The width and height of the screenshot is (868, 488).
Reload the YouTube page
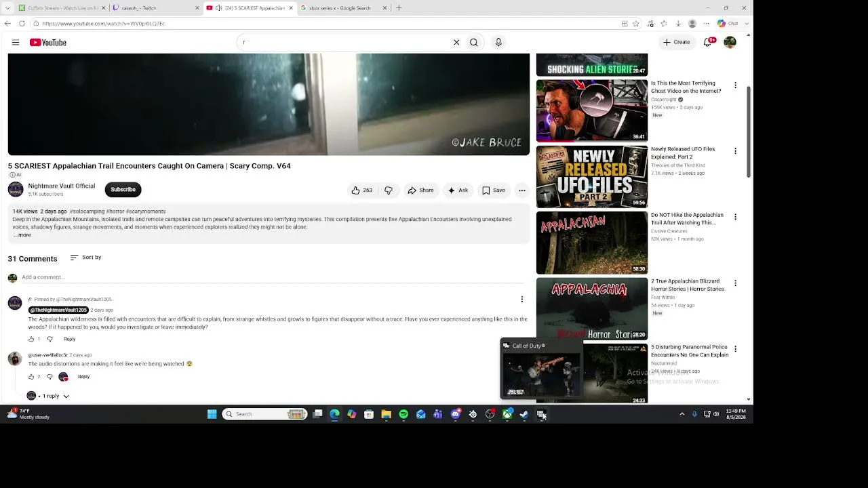(x=22, y=24)
